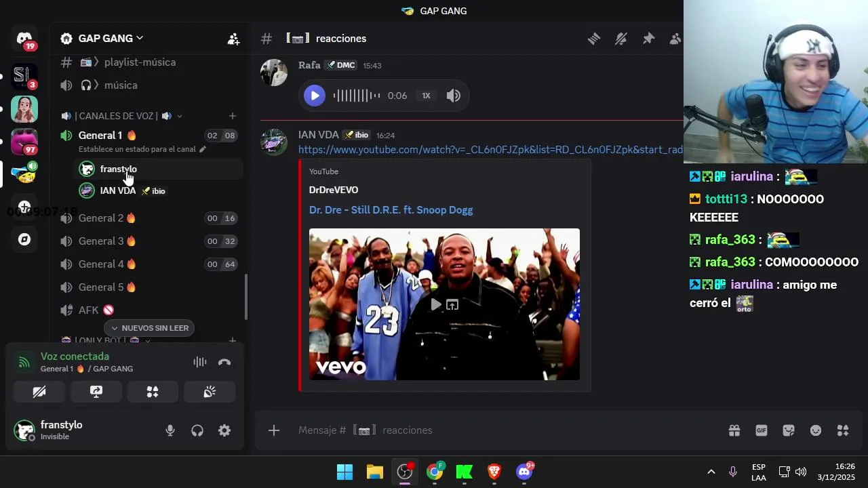The width and height of the screenshot is (868, 488).
Task: Open Rafa's profile from the message avatar
Action: click(x=274, y=73)
